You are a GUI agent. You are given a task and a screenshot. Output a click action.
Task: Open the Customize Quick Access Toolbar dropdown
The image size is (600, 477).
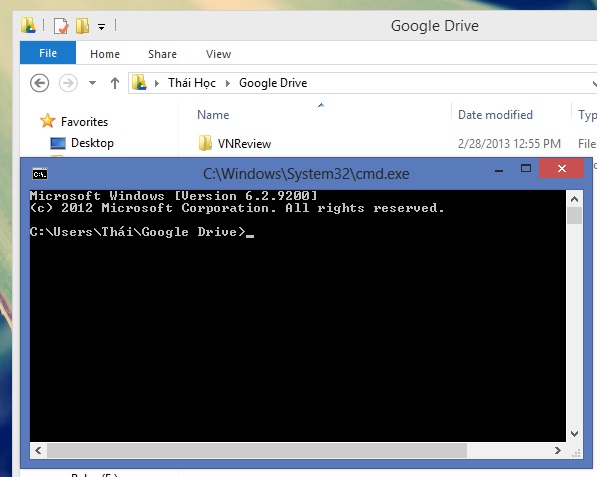click(101, 27)
